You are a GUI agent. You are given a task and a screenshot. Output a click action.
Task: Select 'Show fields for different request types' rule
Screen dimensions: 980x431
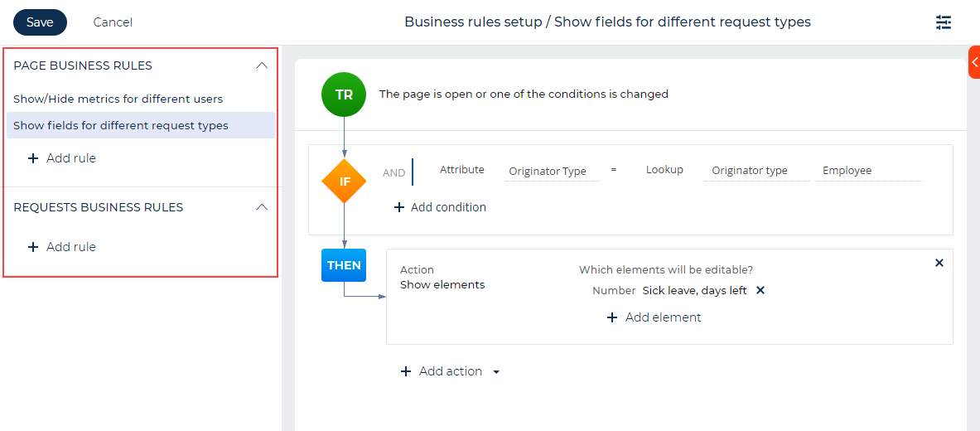click(141, 125)
